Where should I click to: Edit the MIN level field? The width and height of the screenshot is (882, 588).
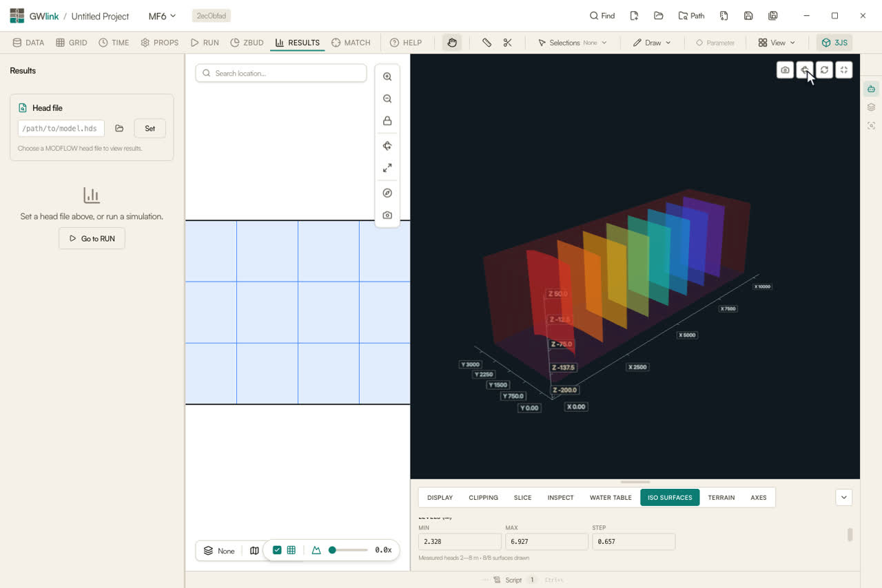[460, 541]
